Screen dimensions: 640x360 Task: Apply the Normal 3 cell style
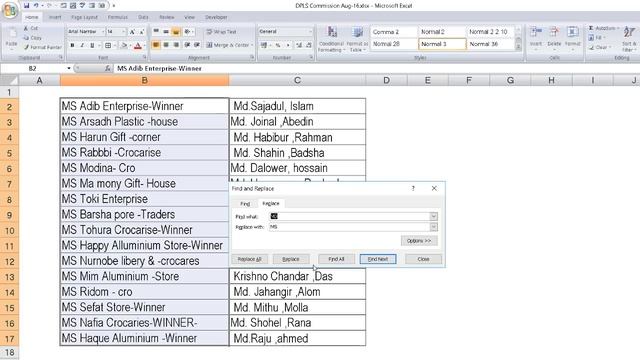442,44
